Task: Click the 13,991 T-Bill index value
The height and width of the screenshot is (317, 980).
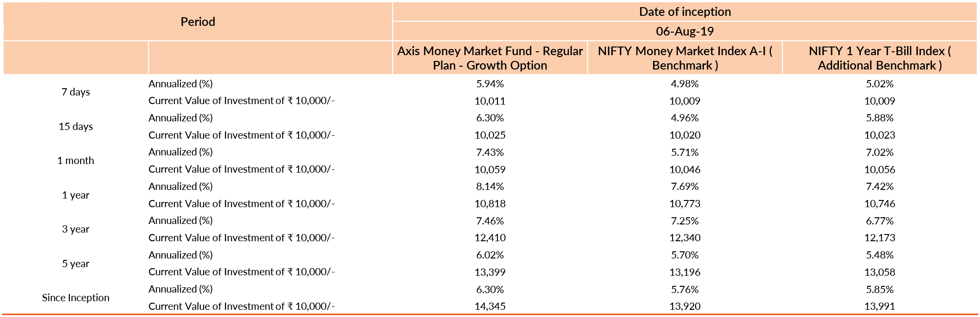Action: click(880, 306)
